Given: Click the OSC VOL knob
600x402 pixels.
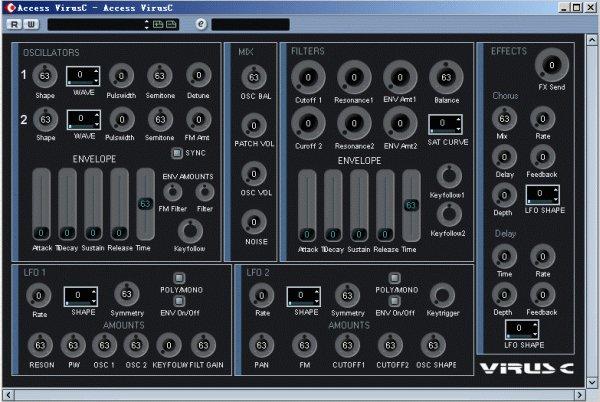Looking at the screenshot, I should [254, 174].
